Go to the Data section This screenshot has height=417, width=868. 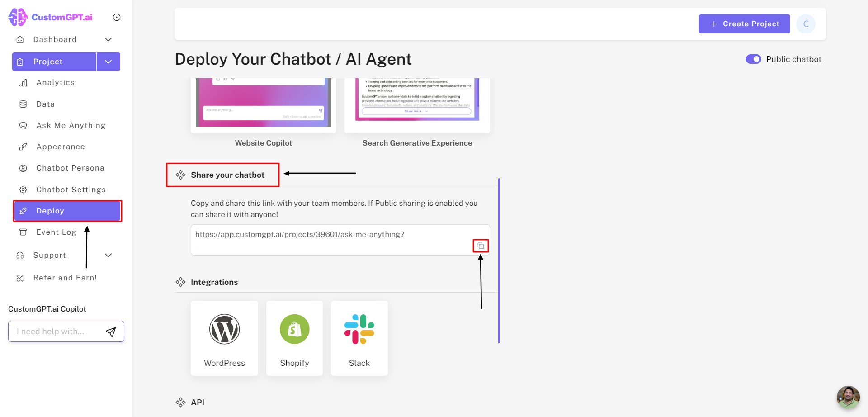(x=46, y=104)
